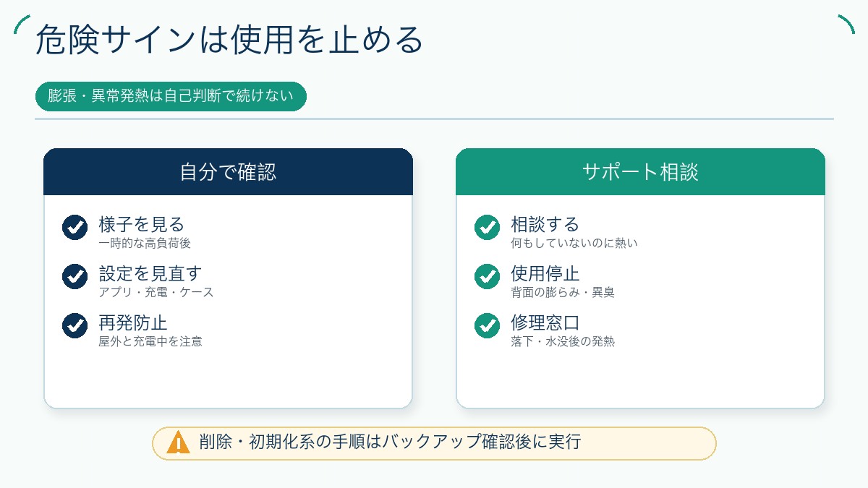Screen dimensions: 868x488
Task: Click the green pill 膨張・異常発熱は自己判断で続けない
Action: (x=171, y=96)
